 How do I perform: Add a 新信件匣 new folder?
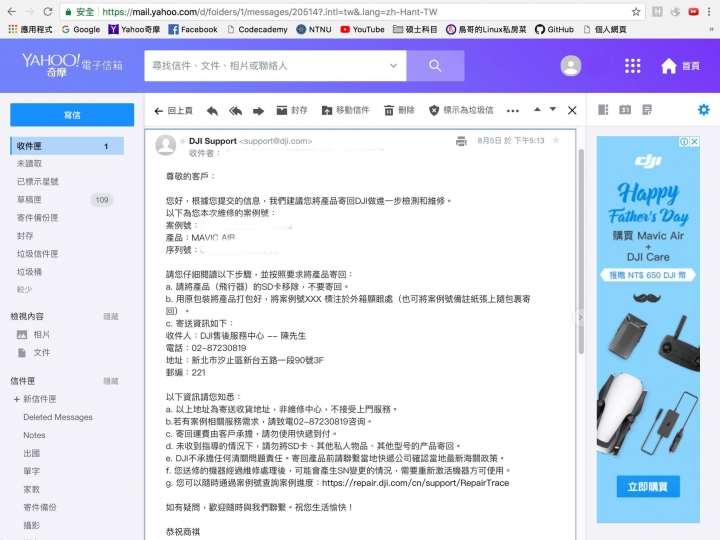(x=35, y=399)
